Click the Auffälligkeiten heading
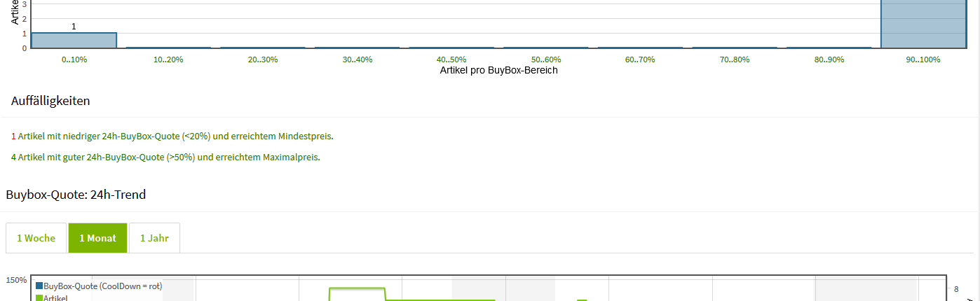The image size is (980, 301). [x=50, y=101]
